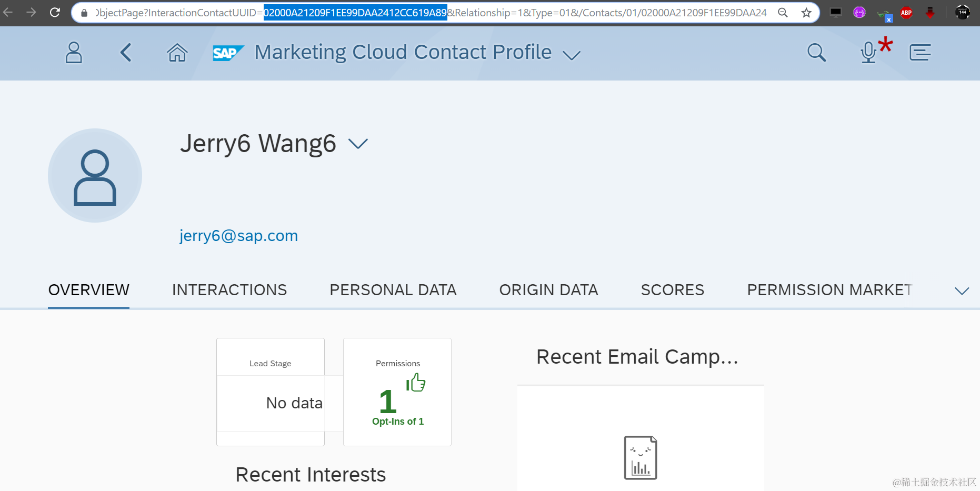Show more tabs via overflow chevron
Image resolution: width=980 pixels, height=491 pixels.
coord(962,291)
